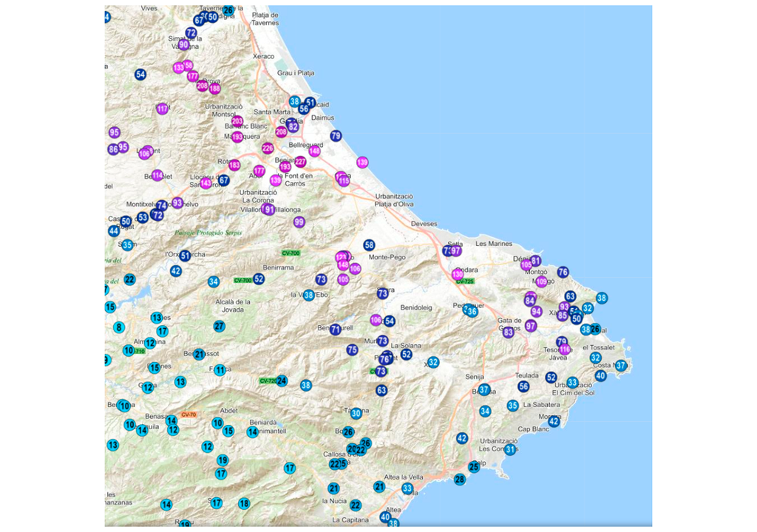757x532 pixels.
Task: Click the 'Benirrama' place name
Action: [279, 267]
